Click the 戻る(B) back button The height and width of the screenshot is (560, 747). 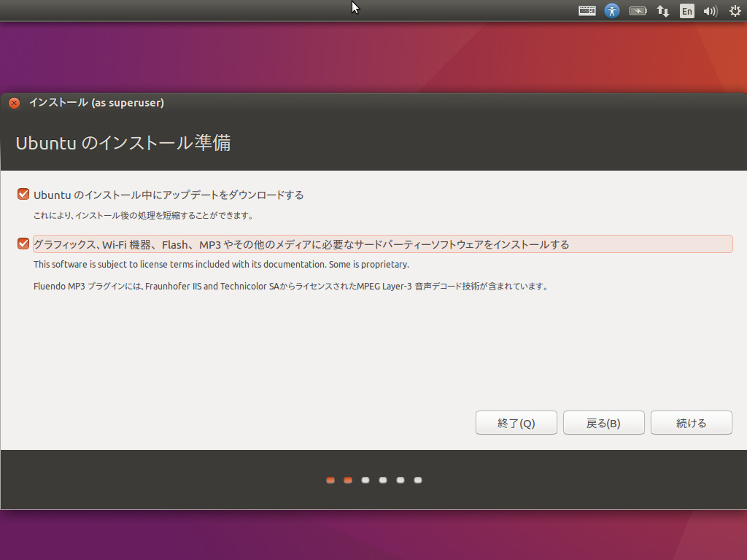[603, 423]
